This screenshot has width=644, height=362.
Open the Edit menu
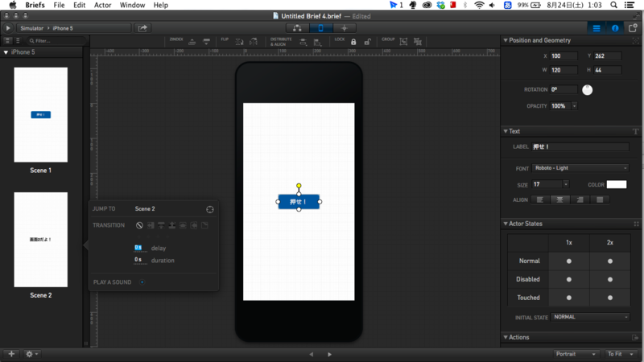point(79,5)
